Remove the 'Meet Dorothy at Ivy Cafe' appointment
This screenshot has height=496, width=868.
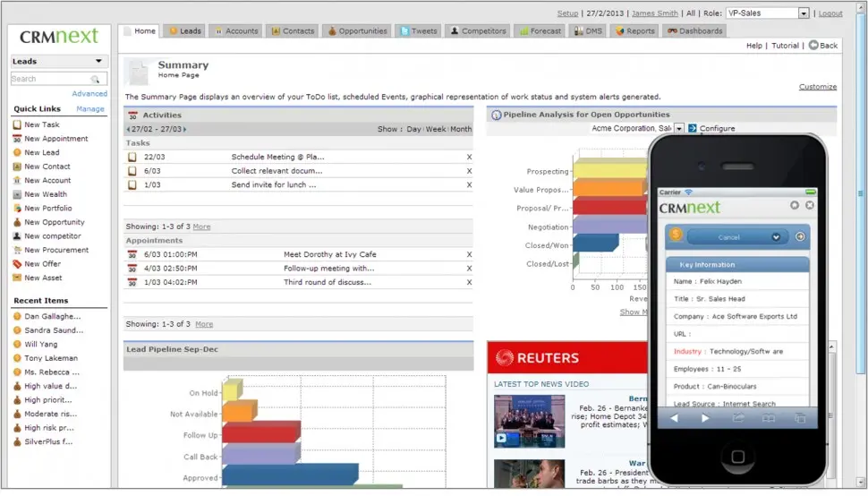[469, 254]
